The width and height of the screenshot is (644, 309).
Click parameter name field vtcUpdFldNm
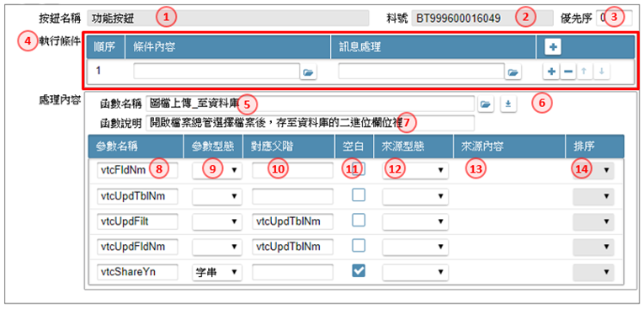point(137,247)
